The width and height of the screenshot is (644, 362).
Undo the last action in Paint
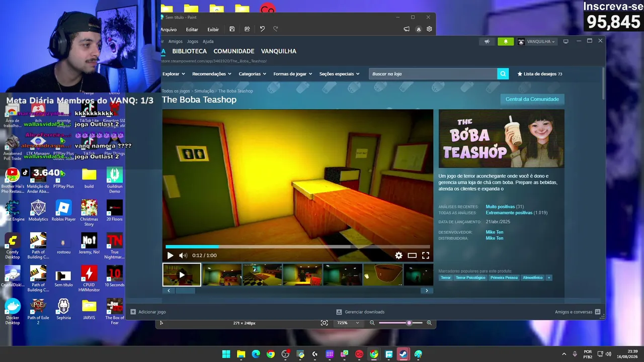click(x=262, y=29)
